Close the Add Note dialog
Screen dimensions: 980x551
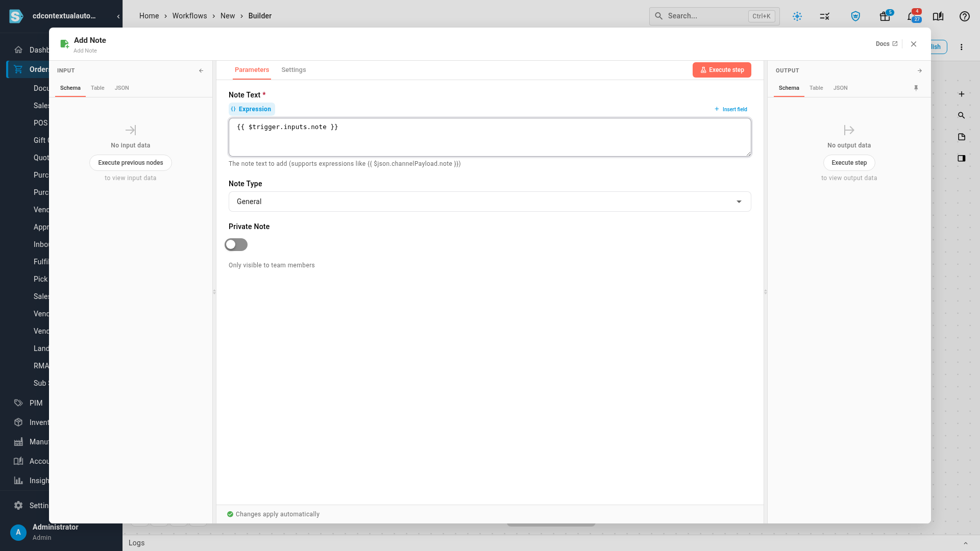click(913, 44)
